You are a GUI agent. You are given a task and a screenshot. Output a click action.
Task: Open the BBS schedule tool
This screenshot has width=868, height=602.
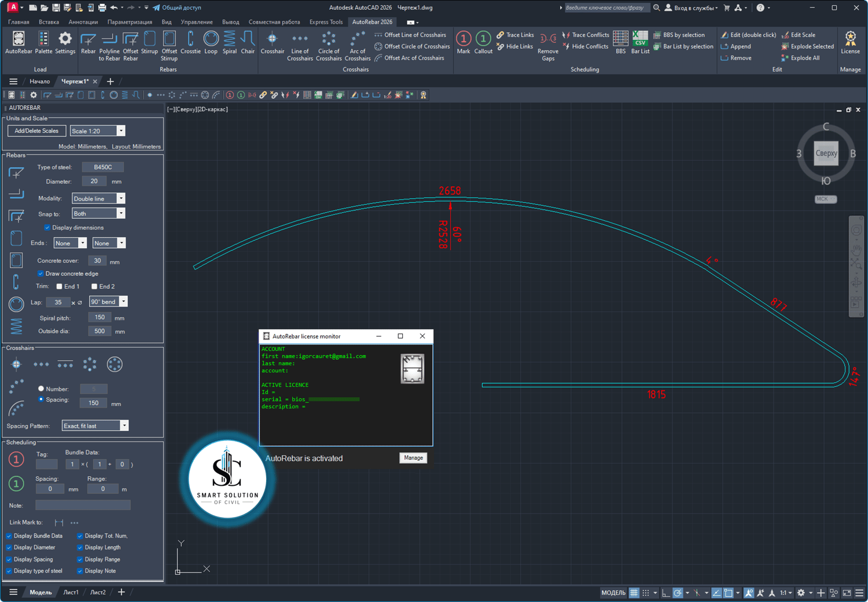[x=620, y=43]
